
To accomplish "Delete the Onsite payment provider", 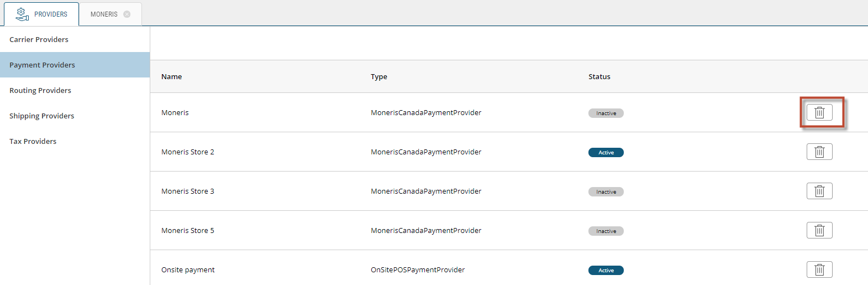I will tap(819, 270).
